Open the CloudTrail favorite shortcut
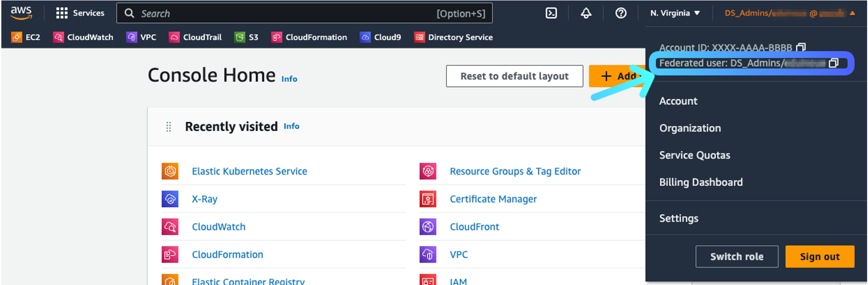This screenshot has width=868, height=285. (195, 37)
